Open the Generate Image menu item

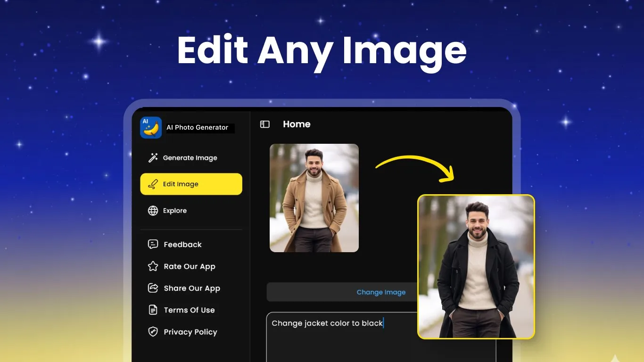[191, 158]
